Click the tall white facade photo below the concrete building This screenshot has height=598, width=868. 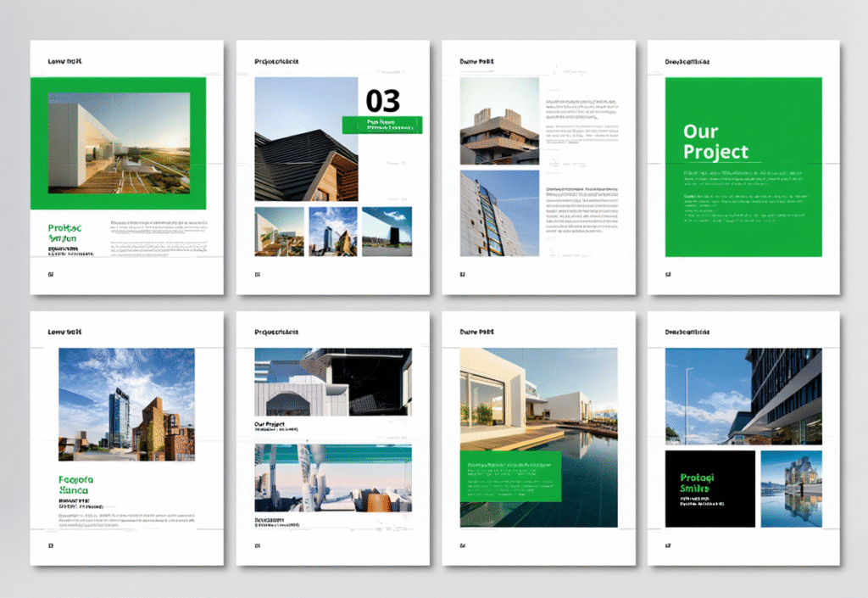coord(499,214)
